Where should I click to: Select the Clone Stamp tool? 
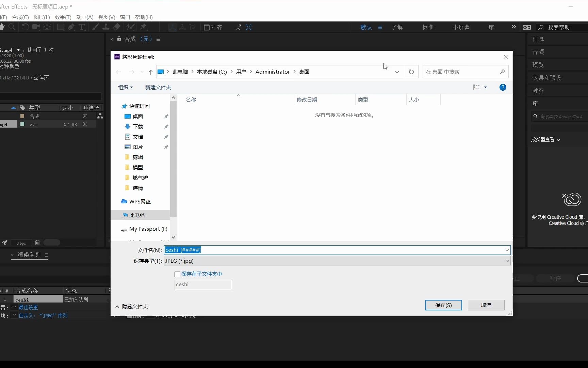(106, 27)
